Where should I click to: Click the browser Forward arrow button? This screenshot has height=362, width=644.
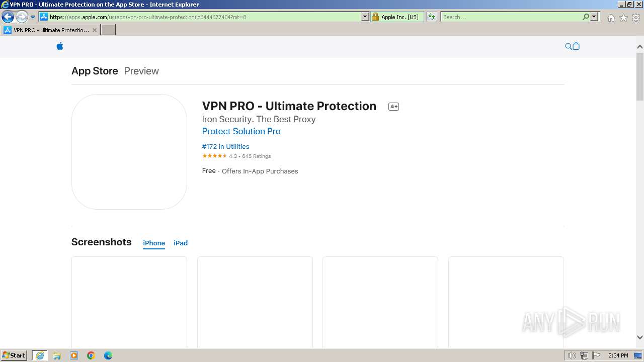tap(22, 17)
